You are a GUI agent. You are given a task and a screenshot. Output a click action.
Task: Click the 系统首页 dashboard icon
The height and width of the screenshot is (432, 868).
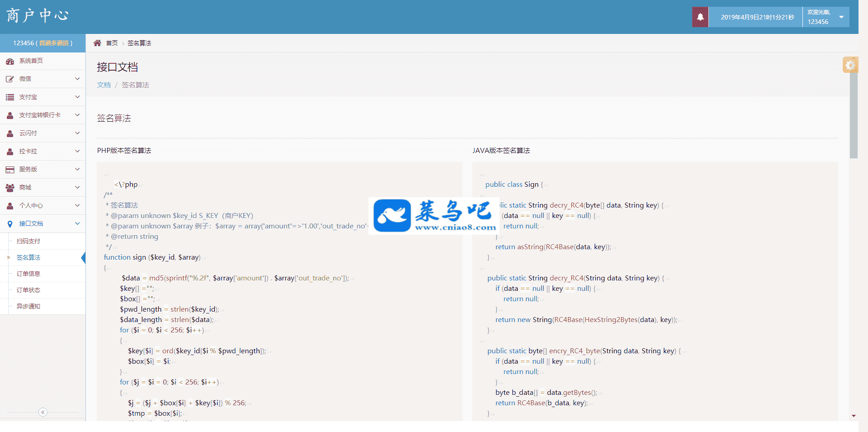[10, 61]
